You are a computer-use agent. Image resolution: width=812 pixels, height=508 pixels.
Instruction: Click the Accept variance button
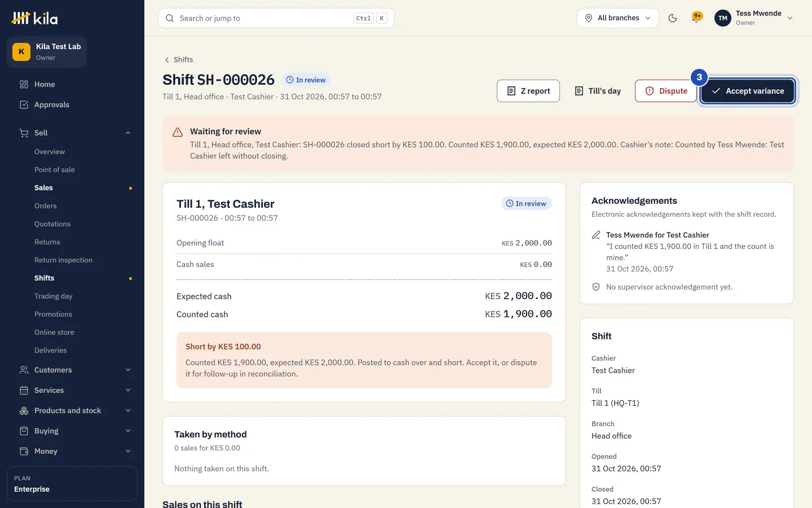pyautogui.click(x=747, y=91)
